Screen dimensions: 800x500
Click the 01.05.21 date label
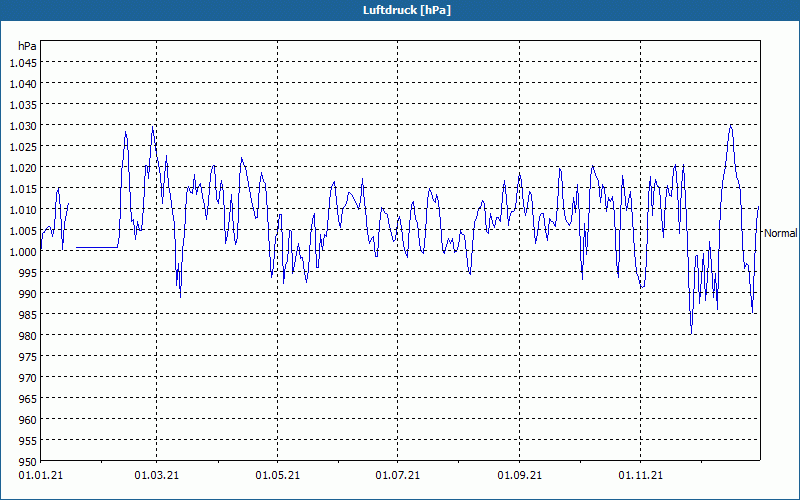pyautogui.click(x=278, y=476)
